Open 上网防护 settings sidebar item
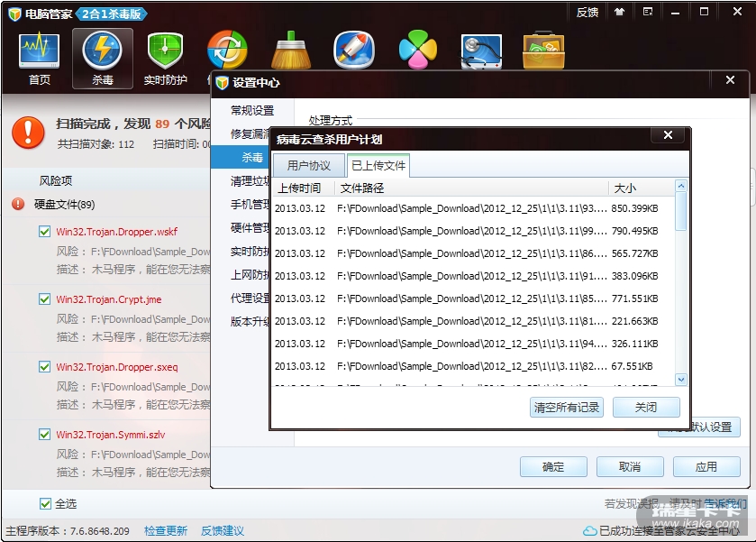756x542 pixels. coord(241,275)
